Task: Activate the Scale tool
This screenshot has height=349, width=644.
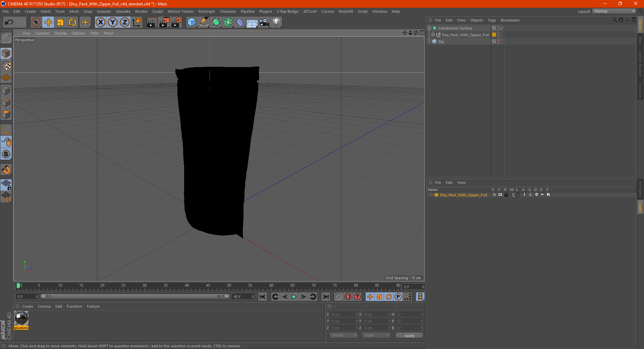Action: (60, 22)
